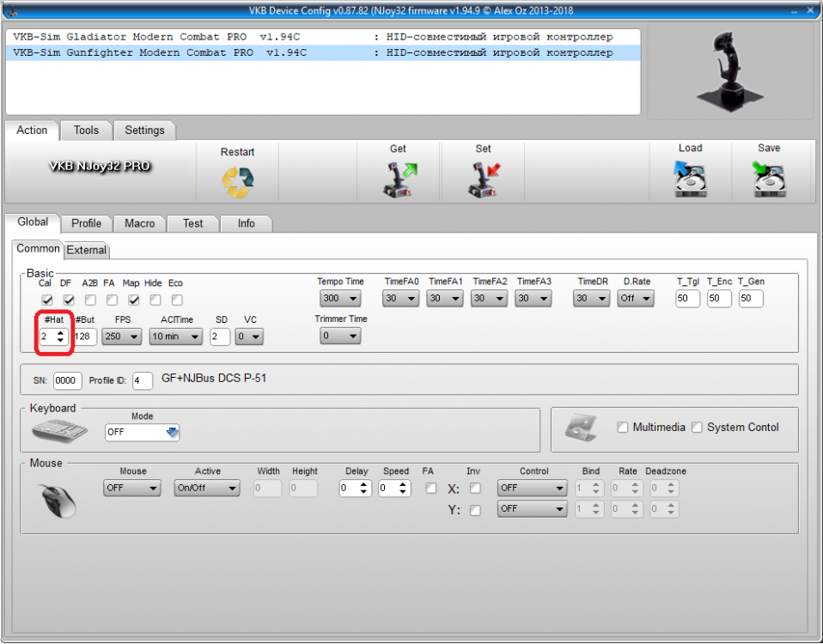This screenshot has height=644, width=823.
Task: Select the VKB-Sim Gladiator device row
Action: 323,37
